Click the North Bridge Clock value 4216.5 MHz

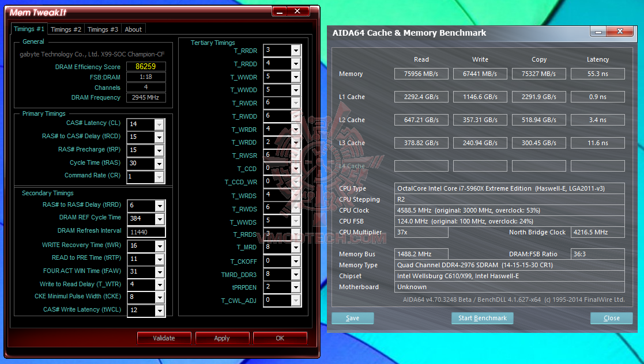598,232
